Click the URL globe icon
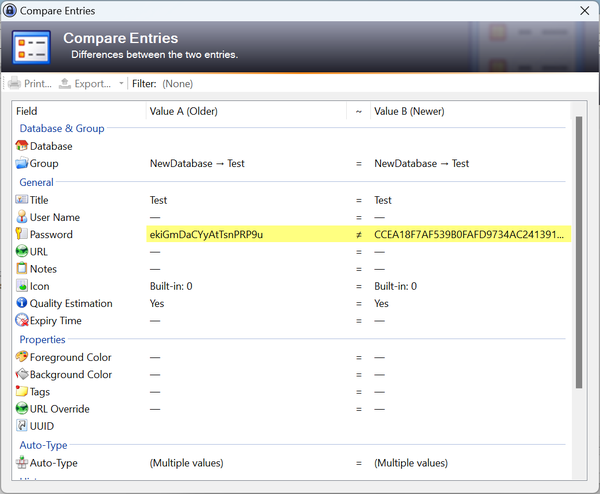Viewport: 600px width, 494px height. pos(22,251)
